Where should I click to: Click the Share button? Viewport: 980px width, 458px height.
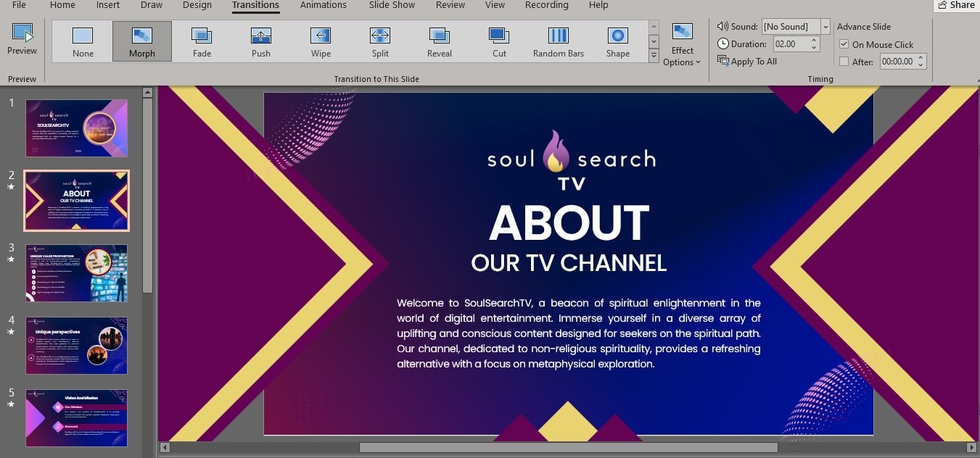[955, 5]
